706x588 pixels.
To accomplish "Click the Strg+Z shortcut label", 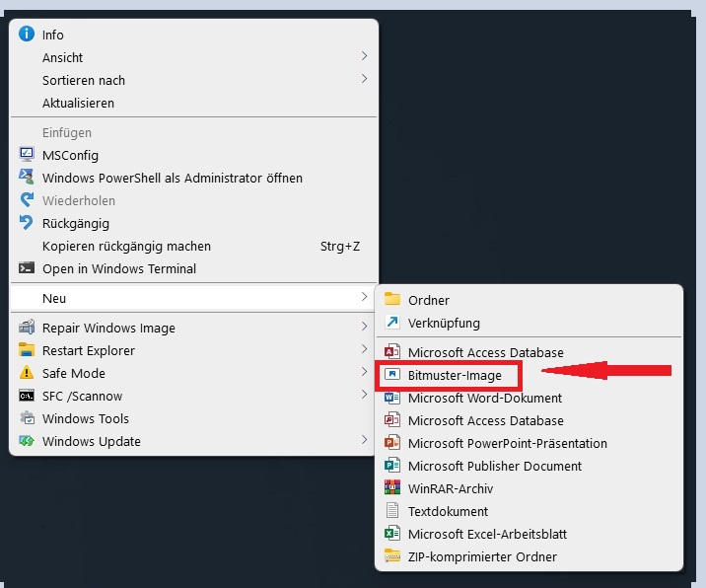I will (340, 247).
